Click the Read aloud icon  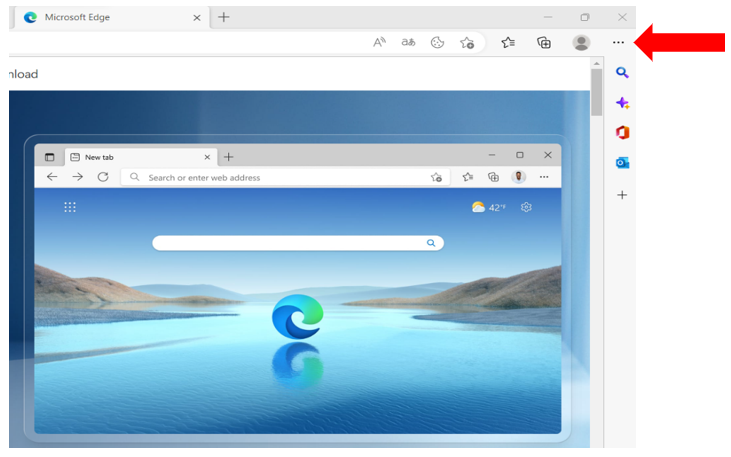click(379, 42)
